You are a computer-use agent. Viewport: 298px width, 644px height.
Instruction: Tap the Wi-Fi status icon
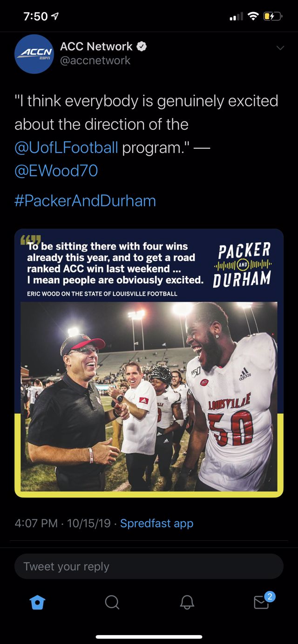(253, 17)
